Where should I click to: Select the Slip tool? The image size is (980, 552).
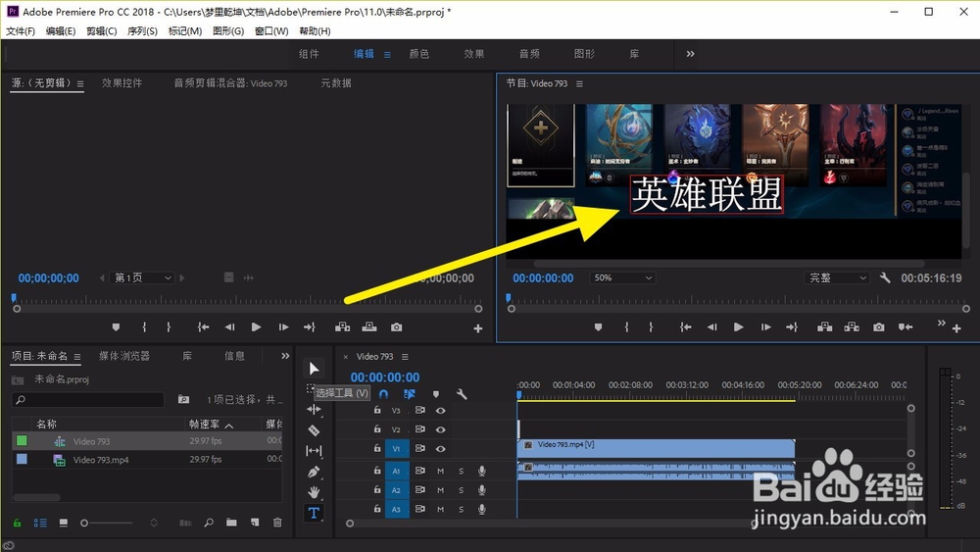(314, 451)
